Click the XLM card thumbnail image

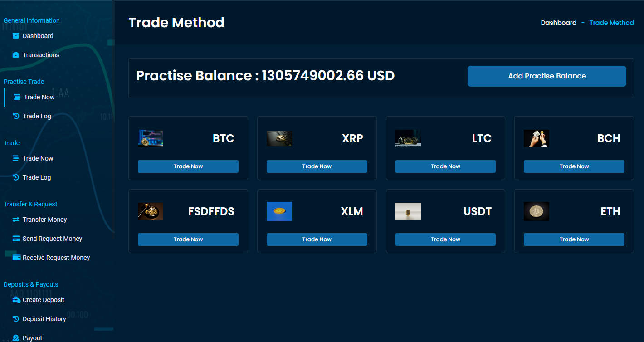pos(279,211)
